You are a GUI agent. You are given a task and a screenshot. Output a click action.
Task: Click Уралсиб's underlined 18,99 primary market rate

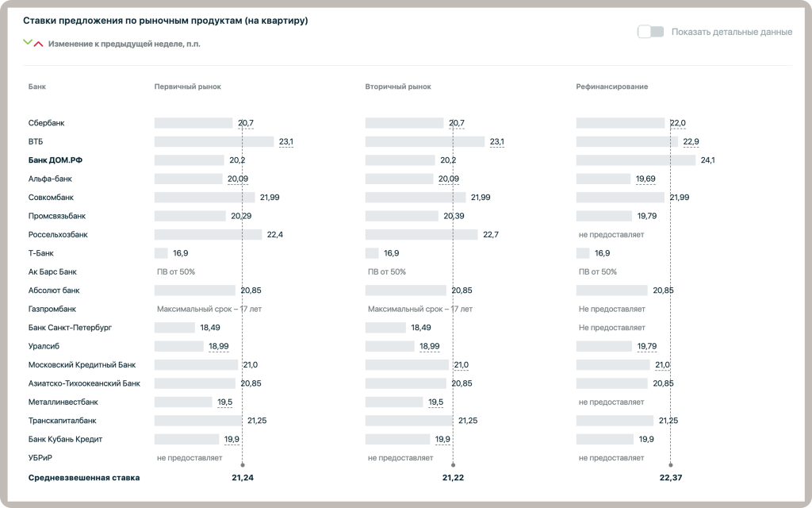218,346
